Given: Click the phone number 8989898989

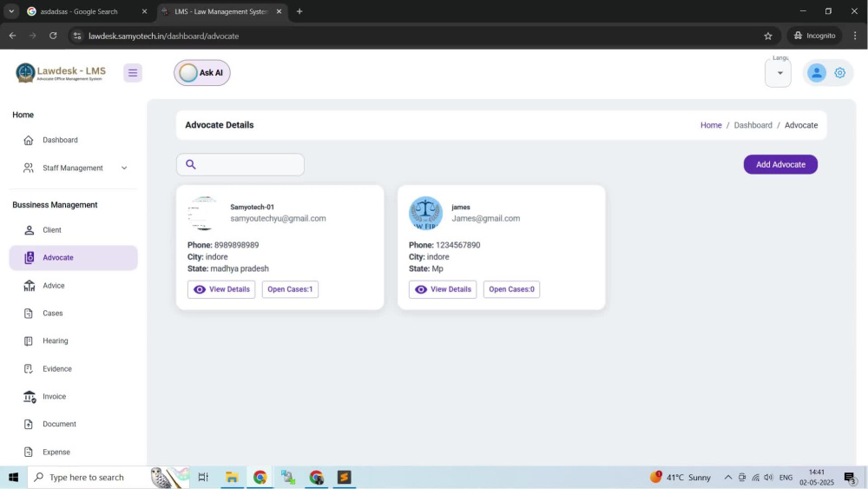Looking at the screenshot, I should 236,245.
